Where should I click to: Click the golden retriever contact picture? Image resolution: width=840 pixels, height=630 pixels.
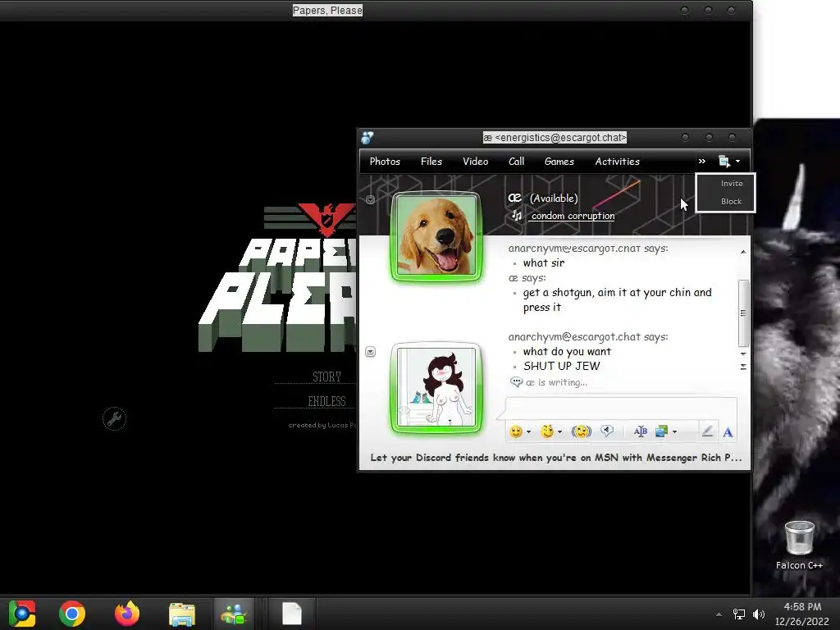436,236
